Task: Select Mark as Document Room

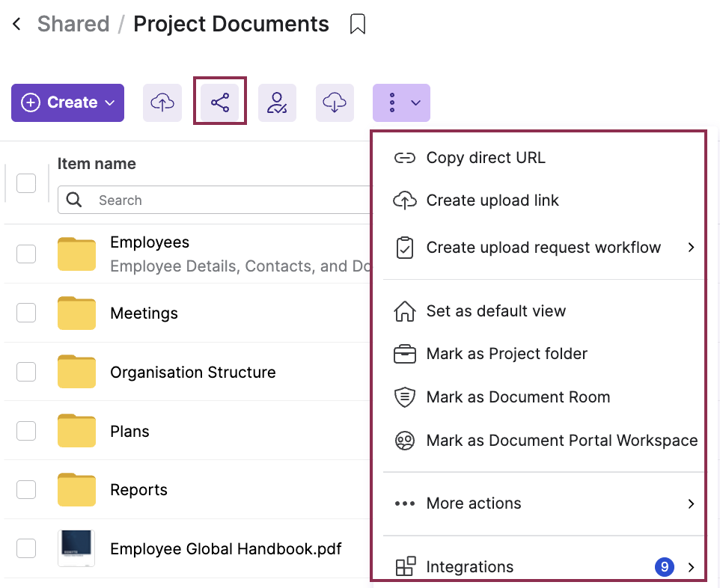Action: click(x=518, y=397)
